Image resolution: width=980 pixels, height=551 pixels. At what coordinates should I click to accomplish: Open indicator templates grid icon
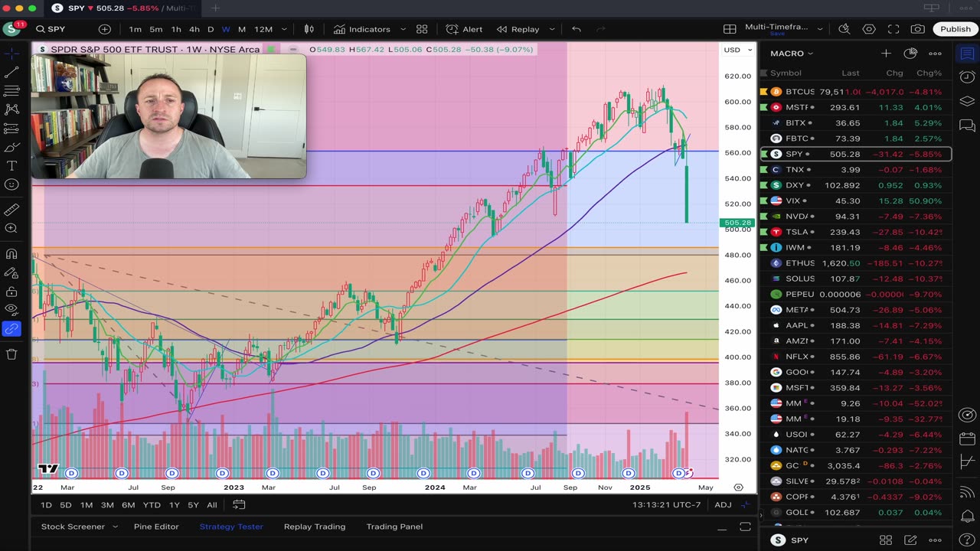coord(422,29)
